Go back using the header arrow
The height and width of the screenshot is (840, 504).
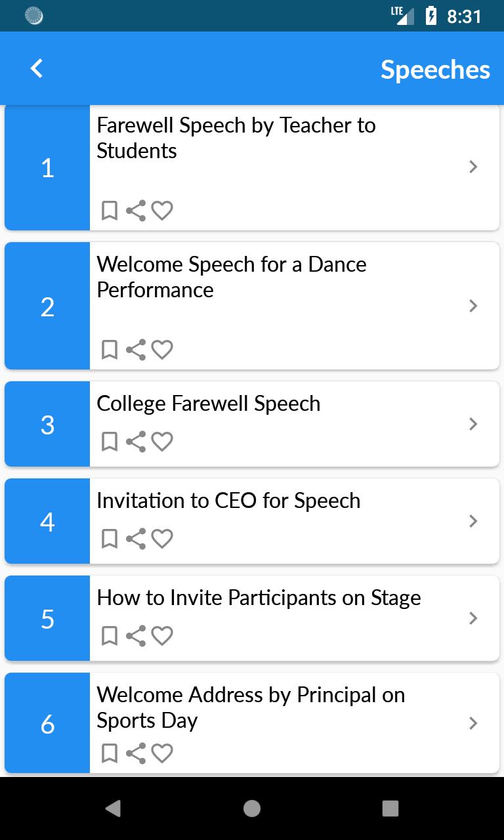[x=37, y=68]
